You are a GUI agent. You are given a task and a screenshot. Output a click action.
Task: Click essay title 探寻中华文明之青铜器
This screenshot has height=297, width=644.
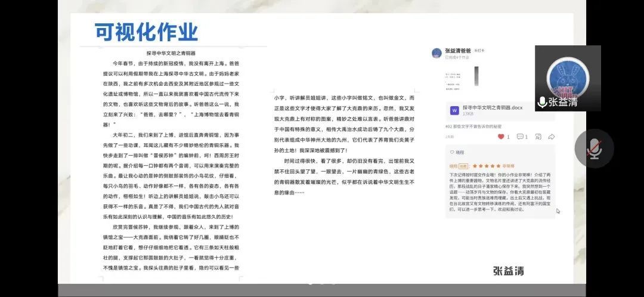(x=171, y=54)
